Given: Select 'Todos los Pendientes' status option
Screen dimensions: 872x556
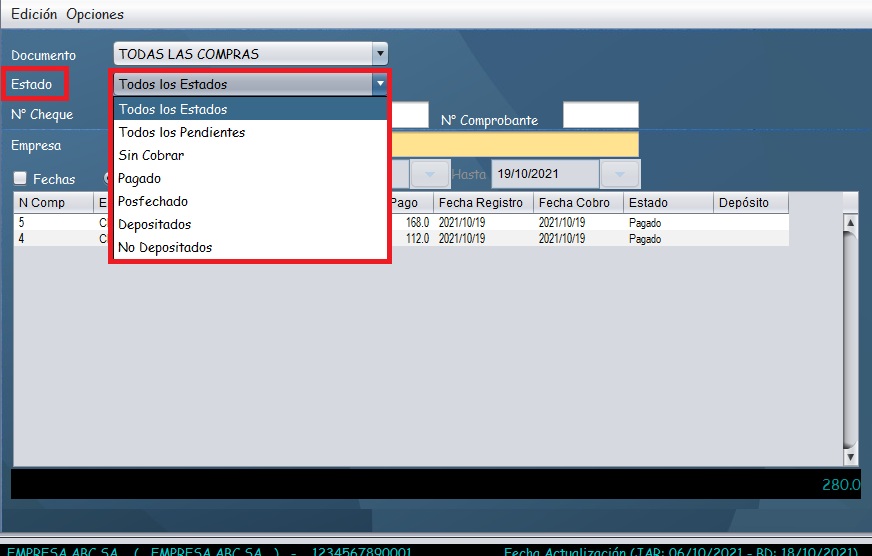Looking at the screenshot, I should 181,132.
